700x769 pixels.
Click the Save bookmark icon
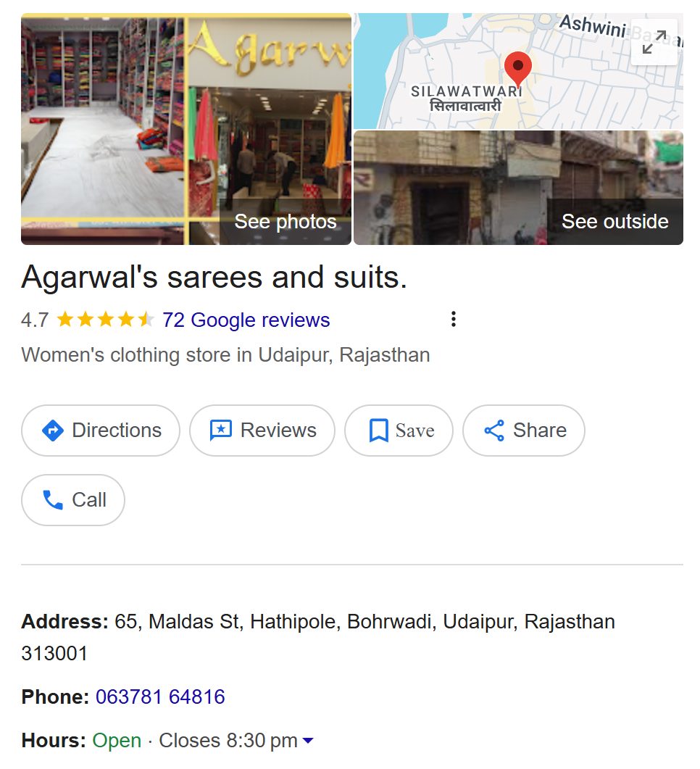[378, 431]
